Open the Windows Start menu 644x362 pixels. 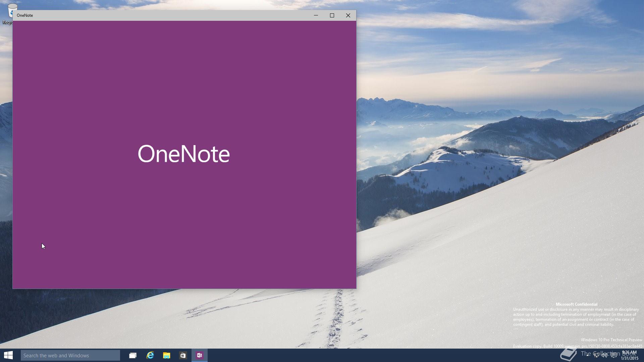tap(8, 355)
